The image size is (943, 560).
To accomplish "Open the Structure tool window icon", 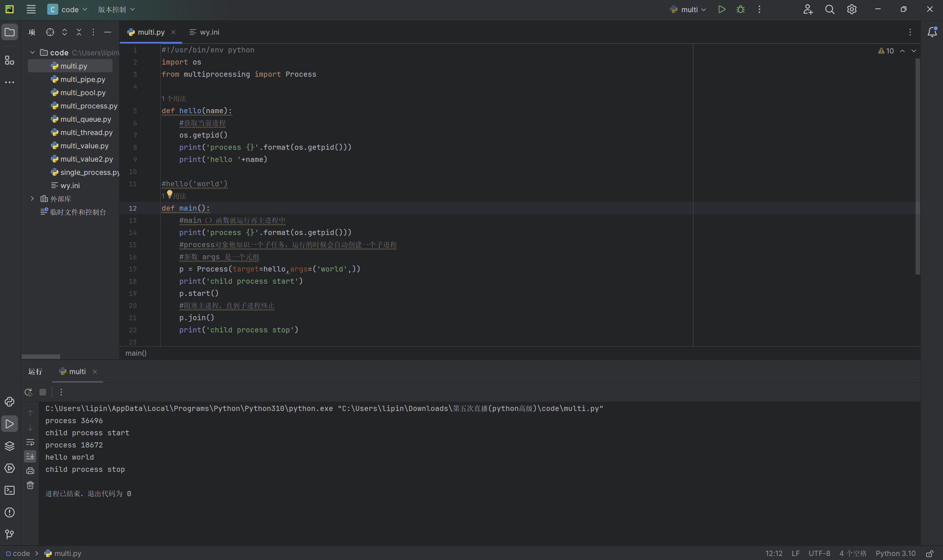I will (10, 61).
